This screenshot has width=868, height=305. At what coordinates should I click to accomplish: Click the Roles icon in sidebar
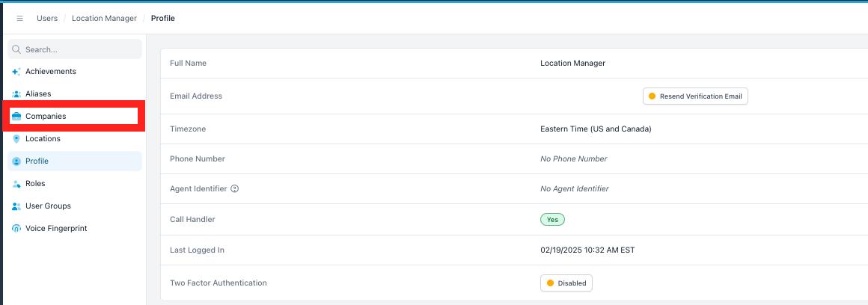[16, 183]
